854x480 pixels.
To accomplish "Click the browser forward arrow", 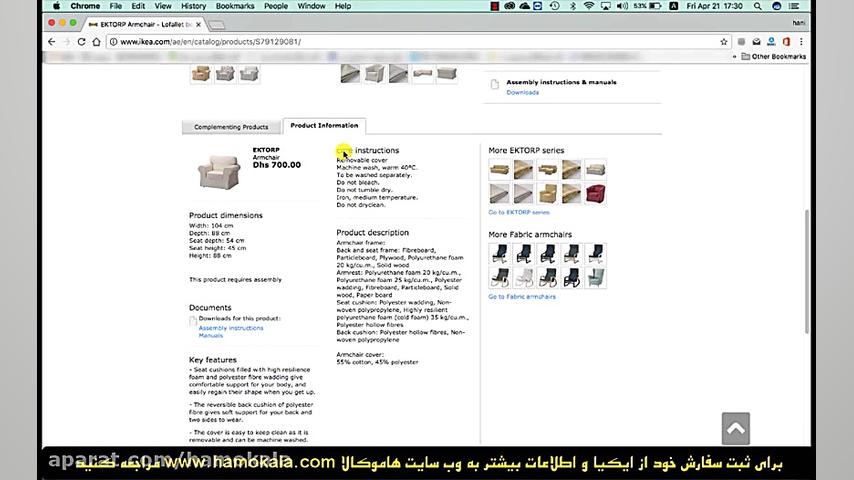I will 66,41.
